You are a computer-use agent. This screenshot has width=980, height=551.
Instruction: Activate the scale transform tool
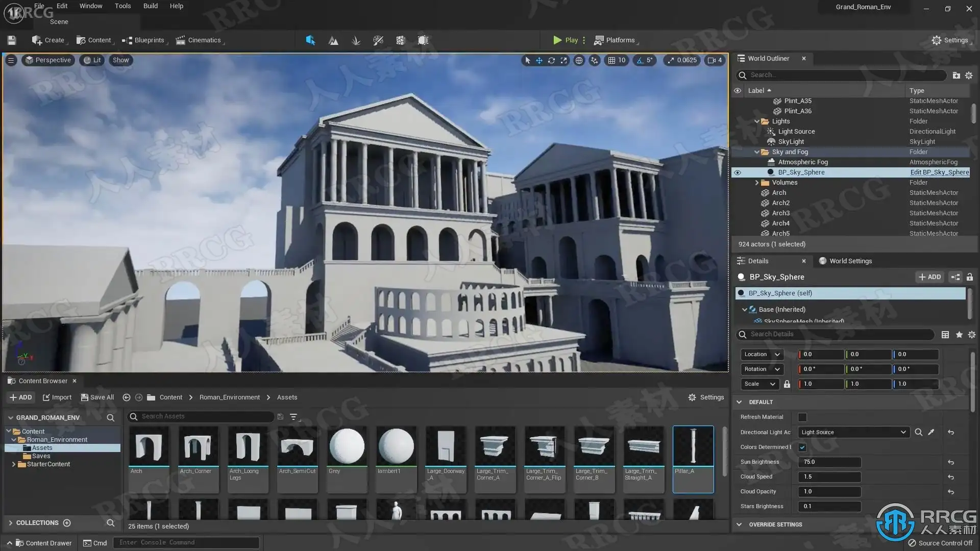click(x=563, y=60)
